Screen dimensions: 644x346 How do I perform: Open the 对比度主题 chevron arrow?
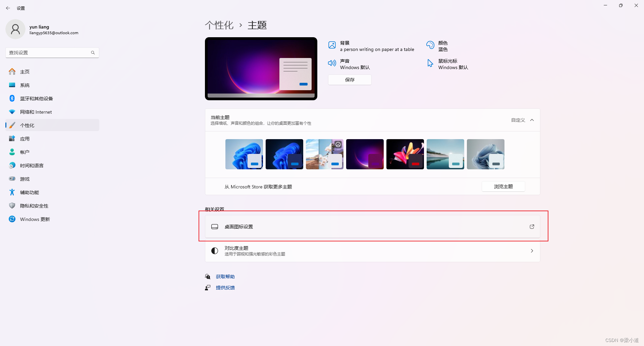[532, 251]
